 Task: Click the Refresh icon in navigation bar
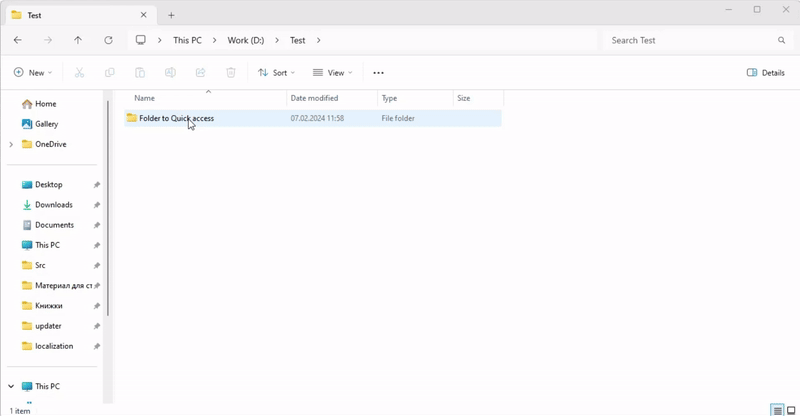click(108, 40)
